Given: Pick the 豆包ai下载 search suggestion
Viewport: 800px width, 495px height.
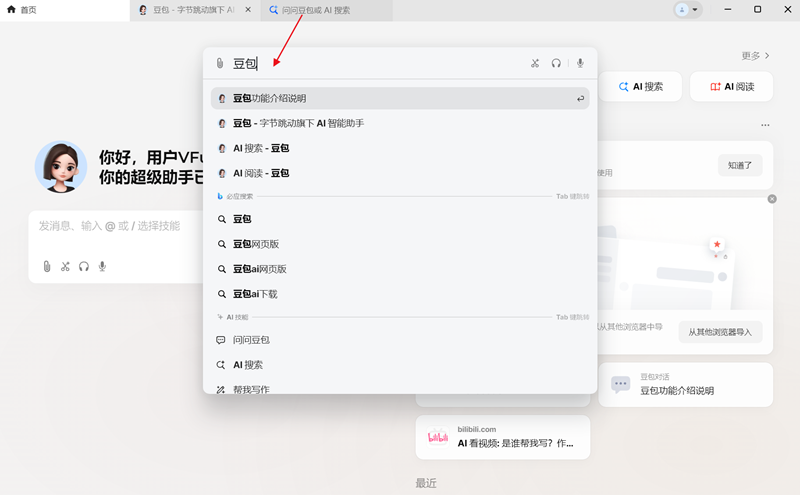Looking at the screenshot, I should click(400, 294).
